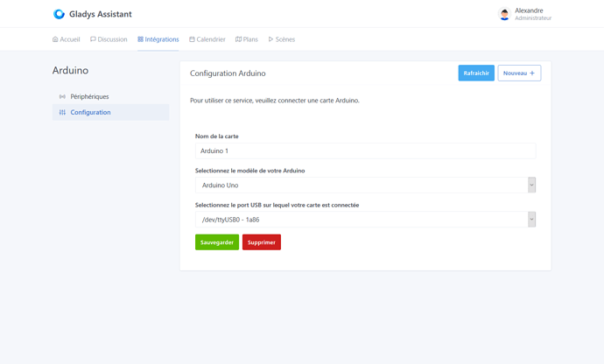This screenshot has height=364, width=604.
Task: Open the USB port dropdown showing /dev/ttyUSB0
Action: (365, 220)
